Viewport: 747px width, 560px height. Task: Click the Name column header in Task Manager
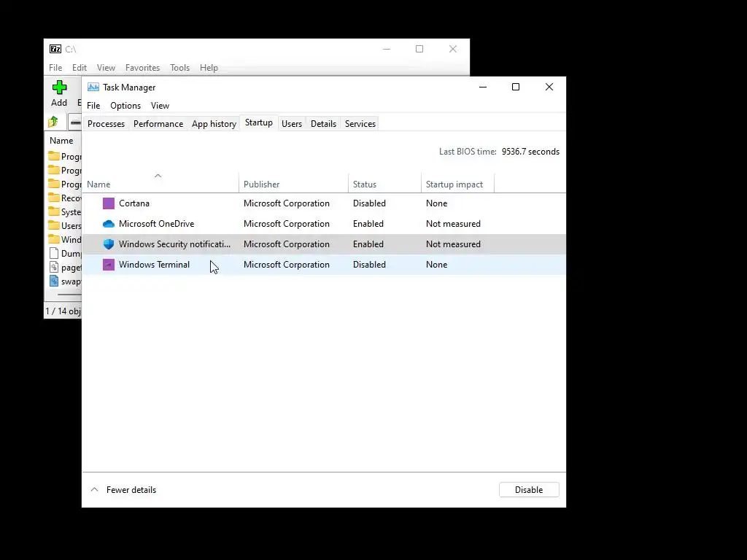160,184
